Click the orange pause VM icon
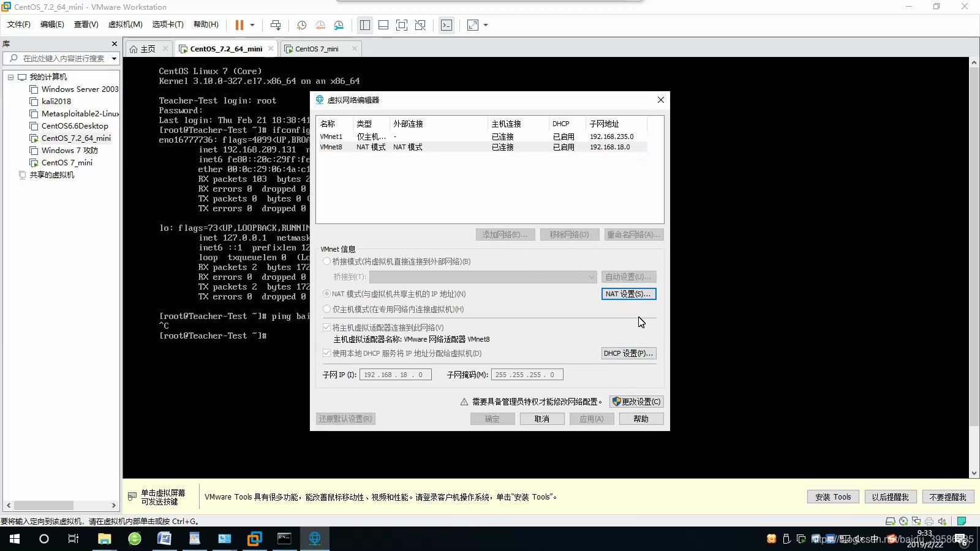Viewport: 980px width, 551px height. click(x=239, y=25)
